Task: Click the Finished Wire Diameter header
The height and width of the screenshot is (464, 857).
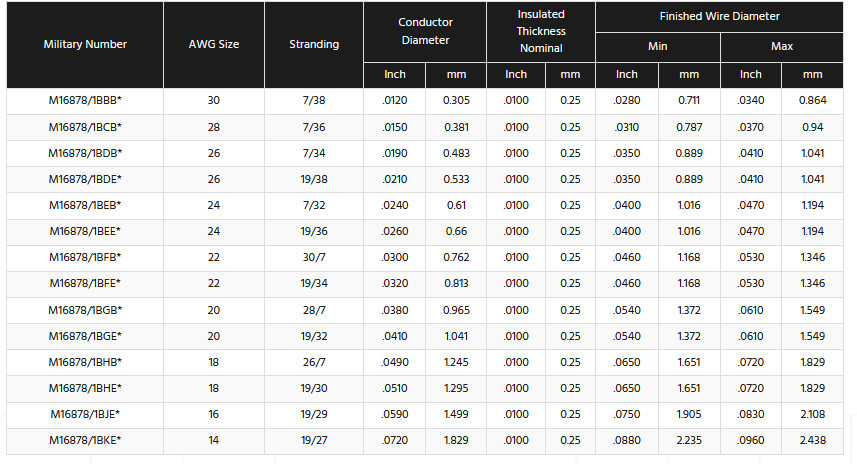Action: (x=719, y=17)
